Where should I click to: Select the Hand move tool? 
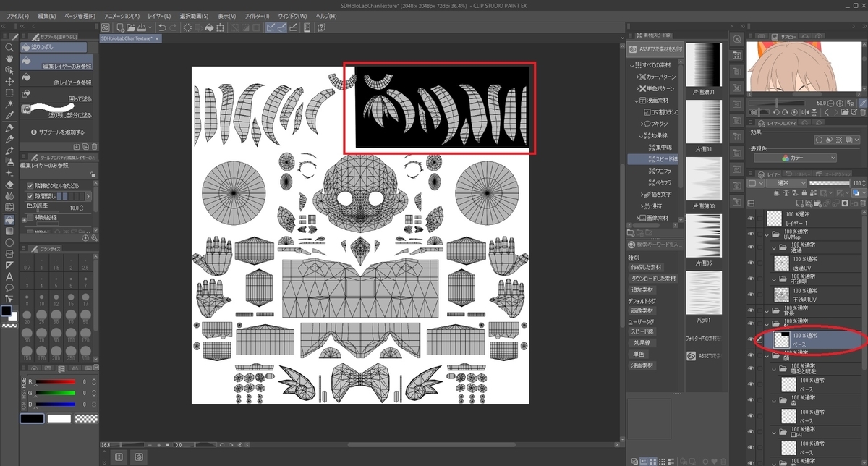tap(9, 59)
